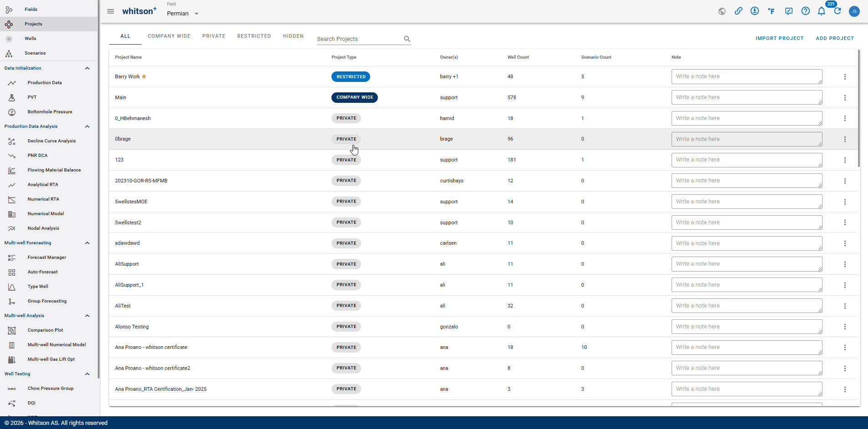
Task: Open more options for AliTest row
Action: pos(845,306)
